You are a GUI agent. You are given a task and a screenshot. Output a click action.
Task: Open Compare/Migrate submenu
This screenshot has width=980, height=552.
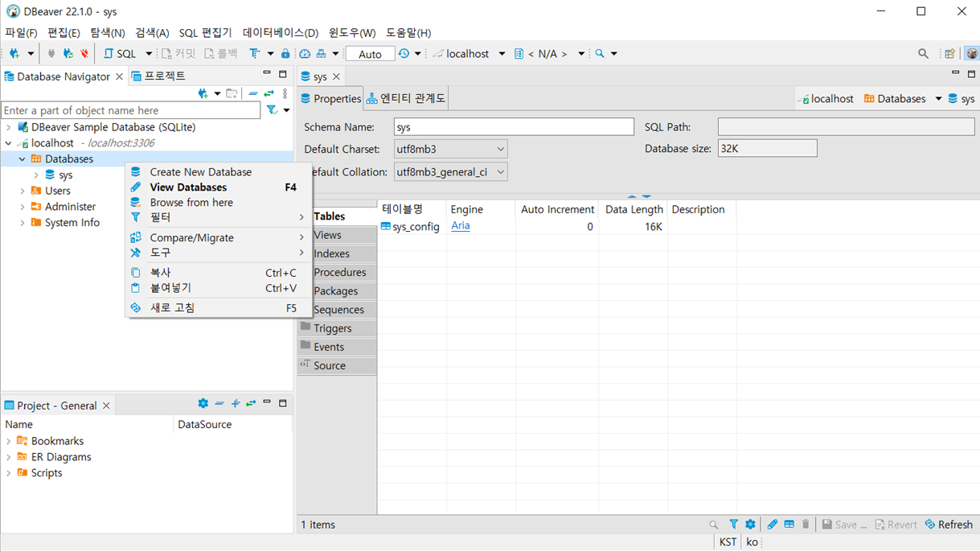[218, 237]
